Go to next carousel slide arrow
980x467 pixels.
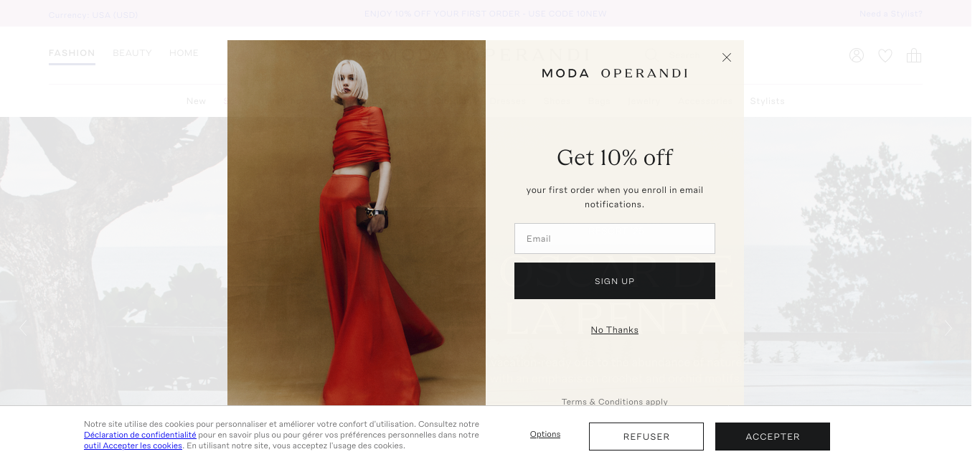click(x=949, y=328)
